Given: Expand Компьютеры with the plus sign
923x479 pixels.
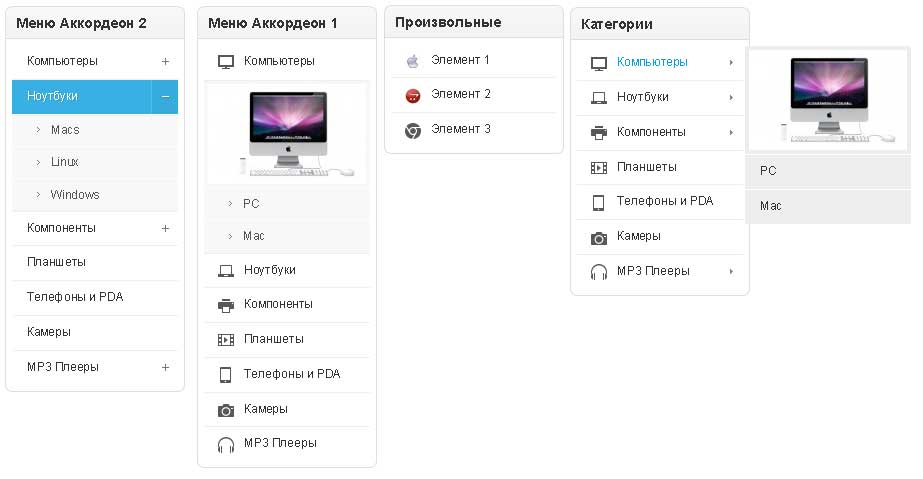Looking at the screenshot, I should click(x=166, y=62).
